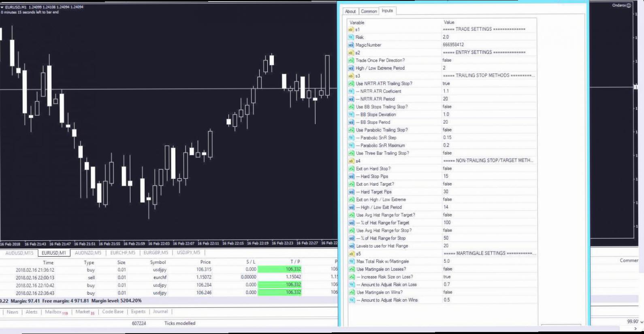Open the Mailbox terminal tab
The height and width of the screenshot is (334, 644).
56,312
